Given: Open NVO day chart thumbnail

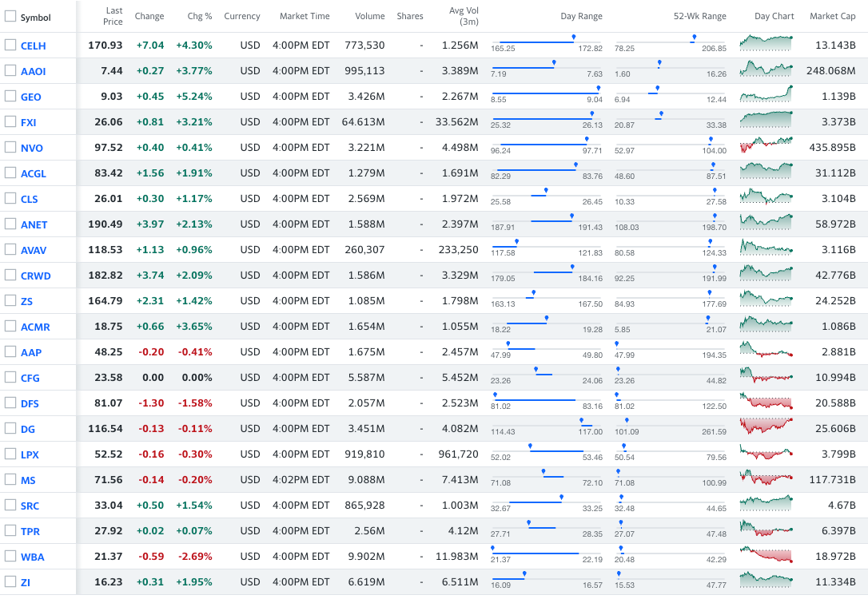Looking at the screenshot, I should (766, 145).
